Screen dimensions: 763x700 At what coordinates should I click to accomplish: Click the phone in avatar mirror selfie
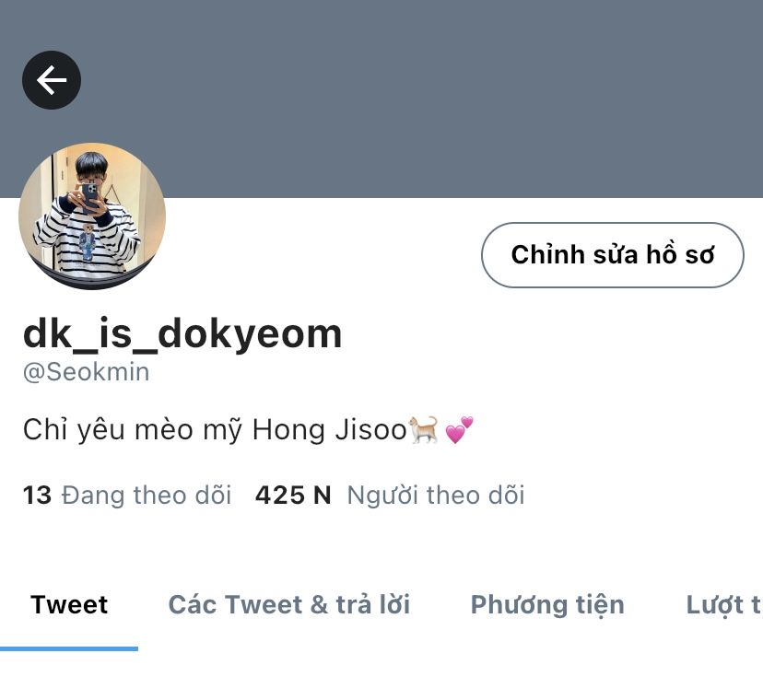point(89,195)
